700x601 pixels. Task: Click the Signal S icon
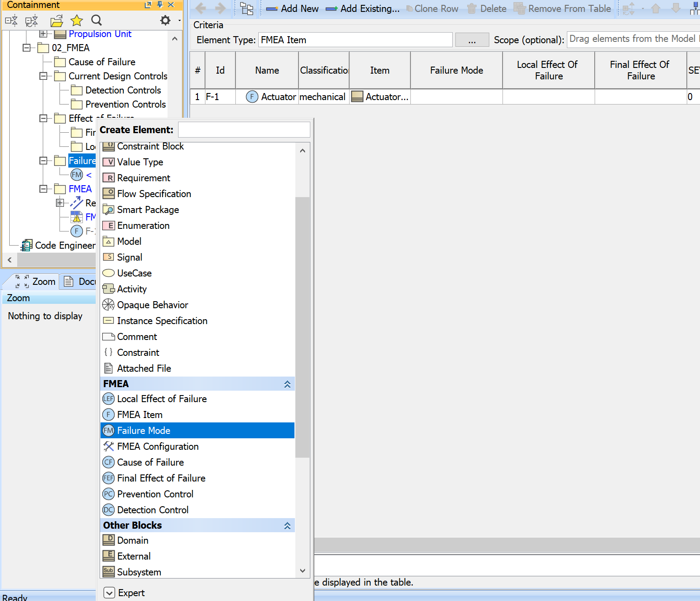[x=108, y=257]
